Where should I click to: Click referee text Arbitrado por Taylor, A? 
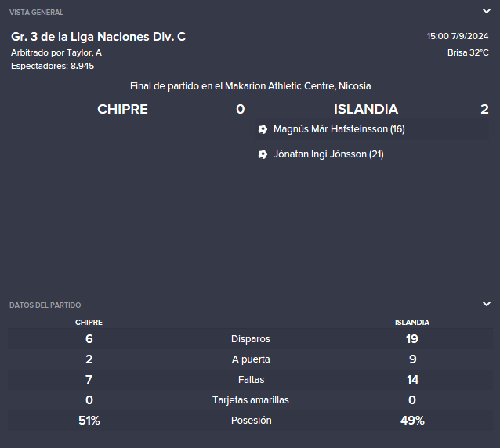click(56, 52)
